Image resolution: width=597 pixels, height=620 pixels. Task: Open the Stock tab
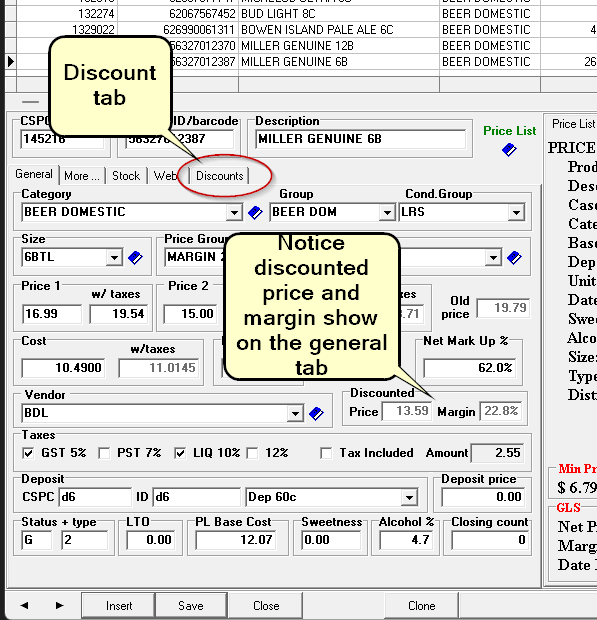126,176
